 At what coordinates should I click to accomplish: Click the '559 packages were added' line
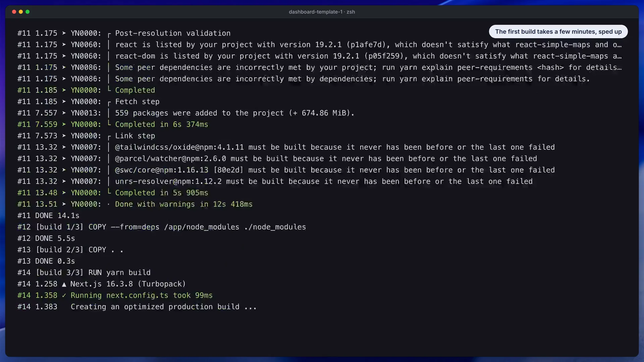[x=186, y=113]
